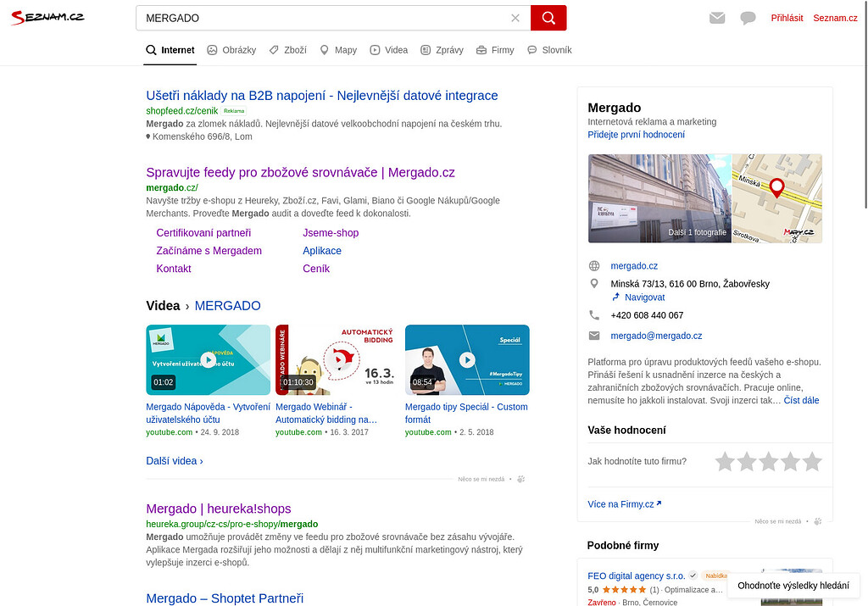Select the Internet tab
Viewport: 868px width, 606px height.
tap(170, 50)
